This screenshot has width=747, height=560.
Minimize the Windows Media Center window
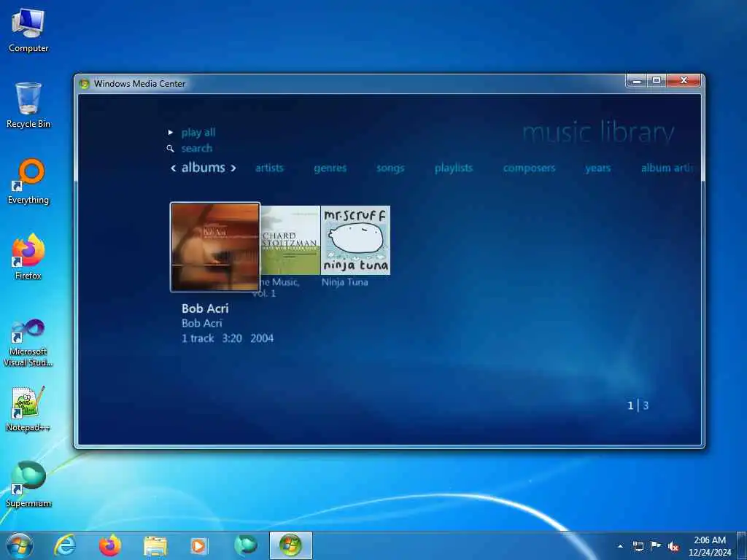pyautogui.click(x=636, y=81)
